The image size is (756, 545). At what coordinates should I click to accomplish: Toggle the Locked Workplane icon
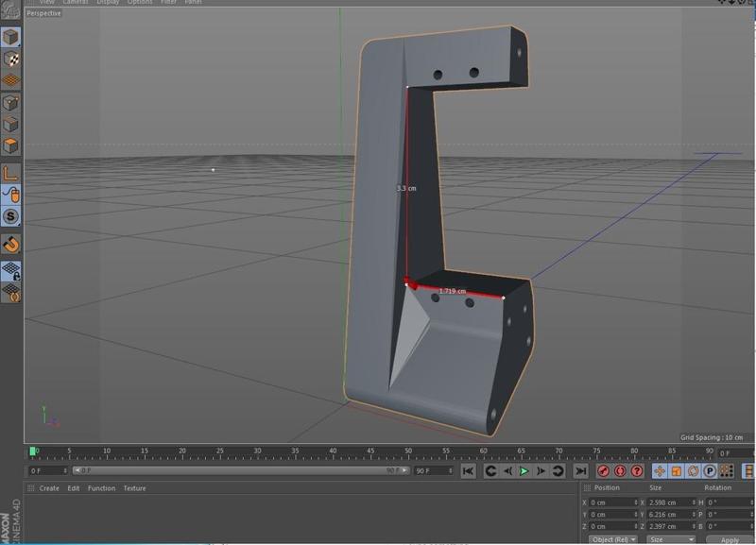coord(10,270)
